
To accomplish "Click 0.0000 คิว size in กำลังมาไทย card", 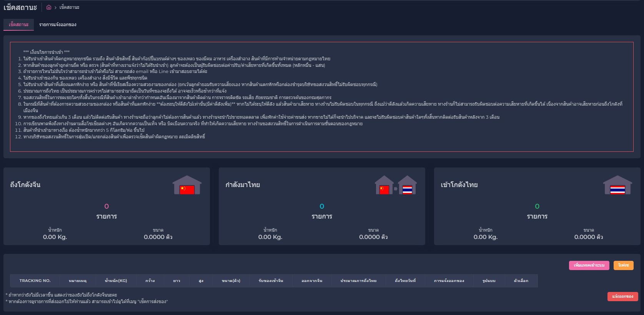I will pyautogui.click(x=373, y=237).
